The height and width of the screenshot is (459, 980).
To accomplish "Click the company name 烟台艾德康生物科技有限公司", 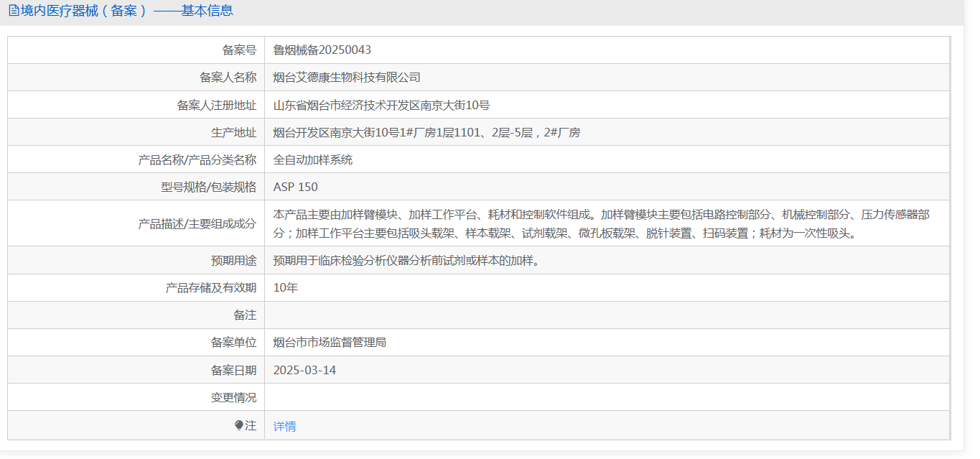I will [x=347, y=77].
